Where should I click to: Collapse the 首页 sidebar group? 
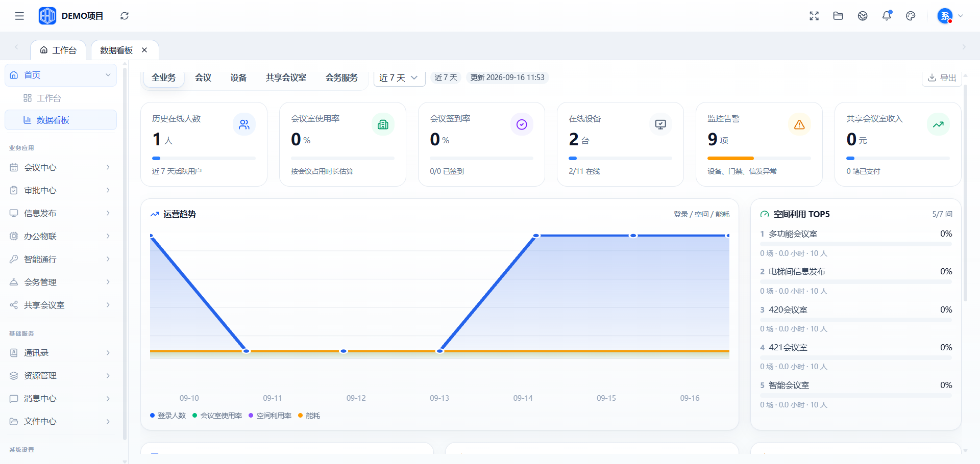coord(61,75)
